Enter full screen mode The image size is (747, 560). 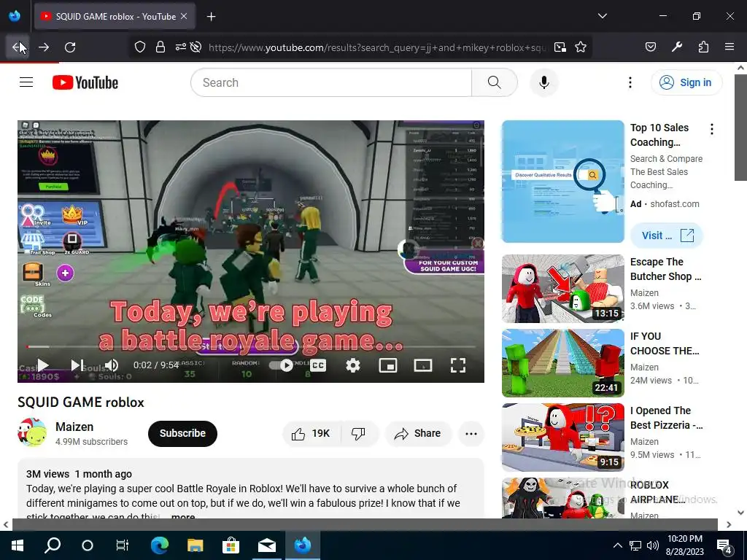tap(458, 365)
